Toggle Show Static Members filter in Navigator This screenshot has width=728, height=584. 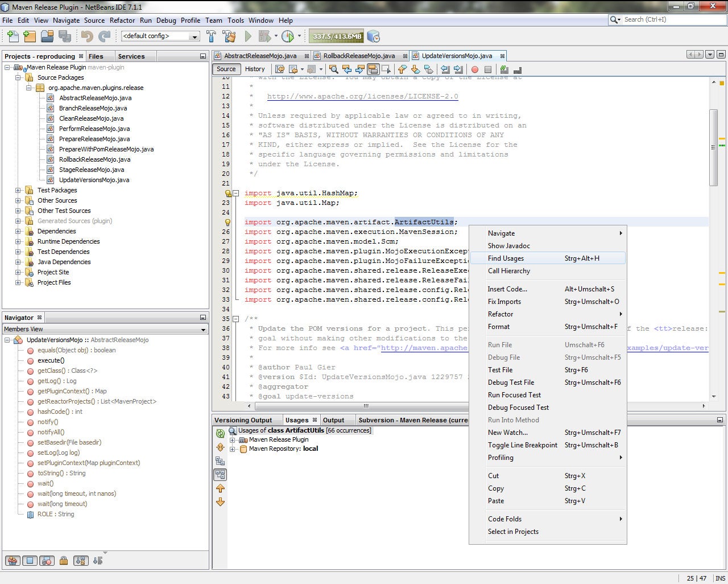coord(47,561)
